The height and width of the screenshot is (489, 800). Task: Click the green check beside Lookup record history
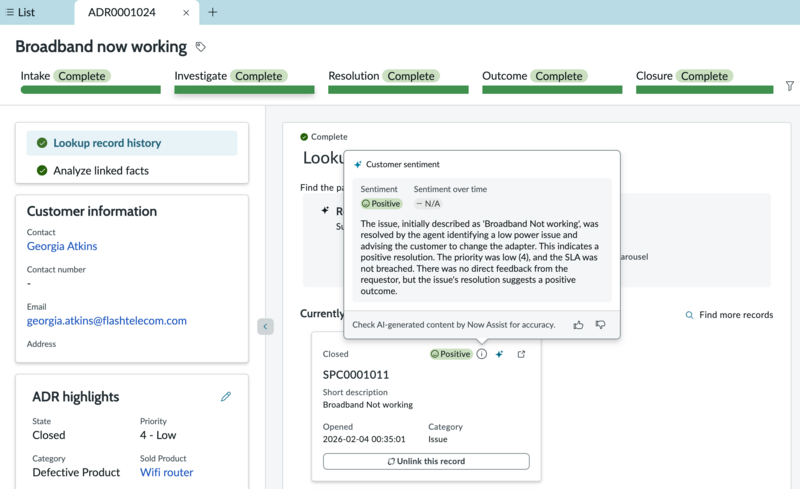pos(42,143)
